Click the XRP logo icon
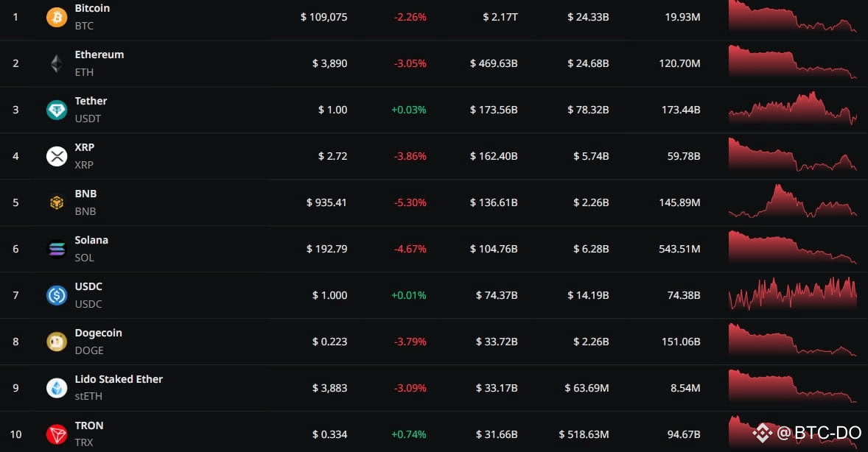868x452 pixels. pos(57,156)
